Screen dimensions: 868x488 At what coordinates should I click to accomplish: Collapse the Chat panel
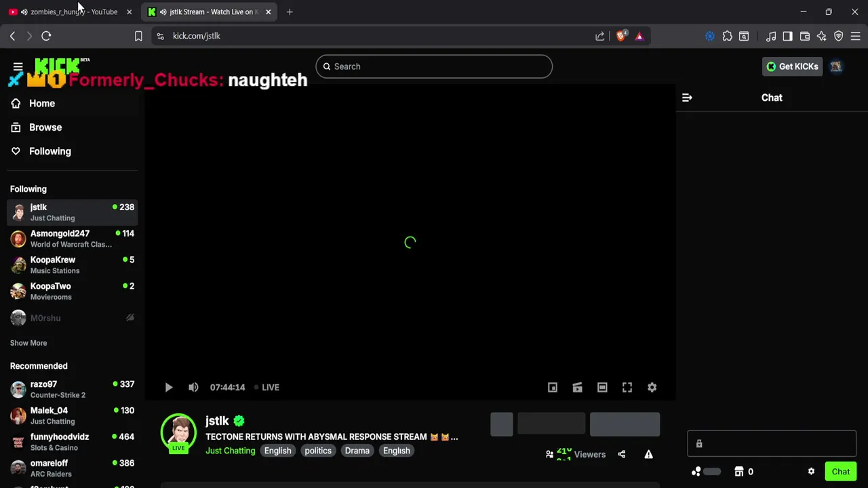687,98
